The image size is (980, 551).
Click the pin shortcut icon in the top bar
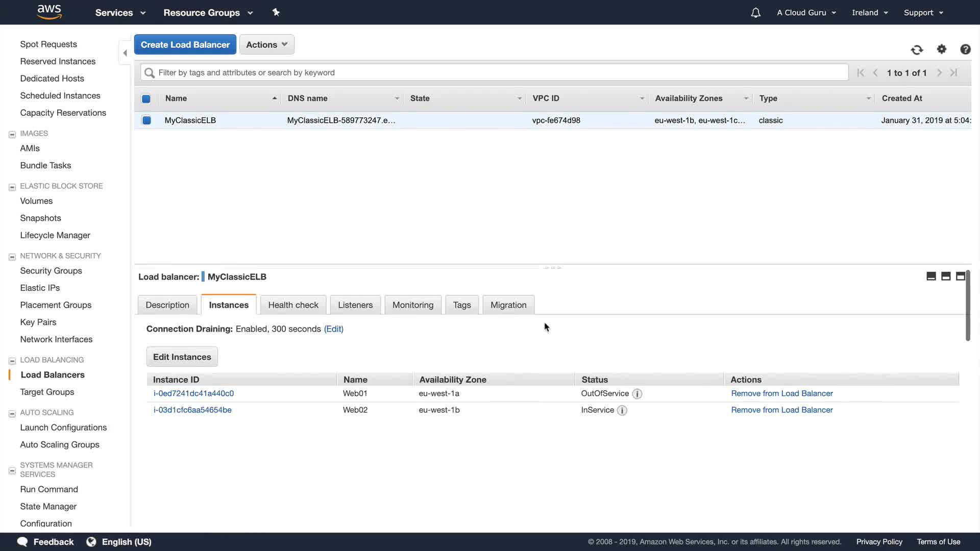(276, 12)
